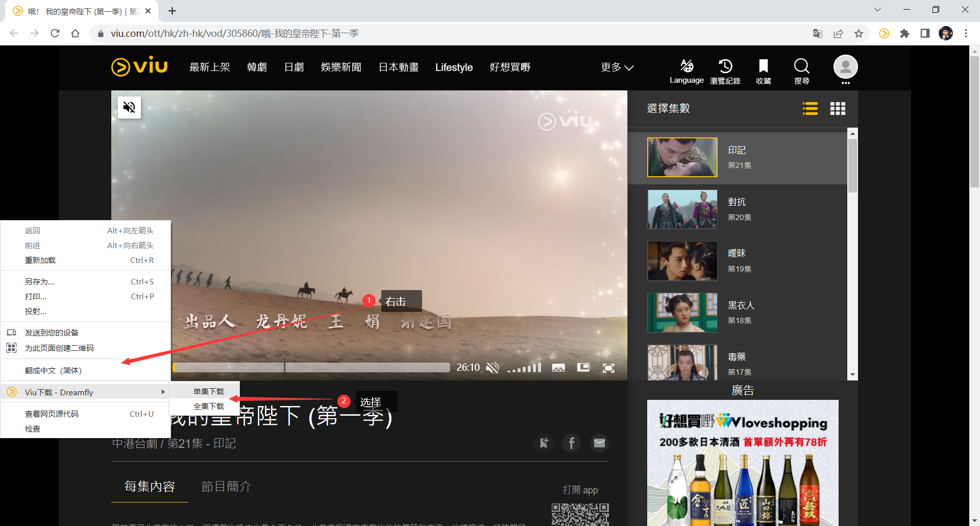The image size is (980, 526).
Task: Switch episode list to list view
Action: [810, 108]
